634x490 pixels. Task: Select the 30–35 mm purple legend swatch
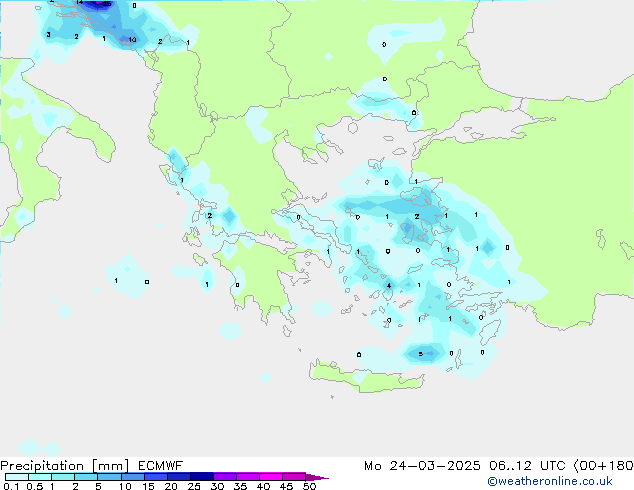[x=224, y=477]
